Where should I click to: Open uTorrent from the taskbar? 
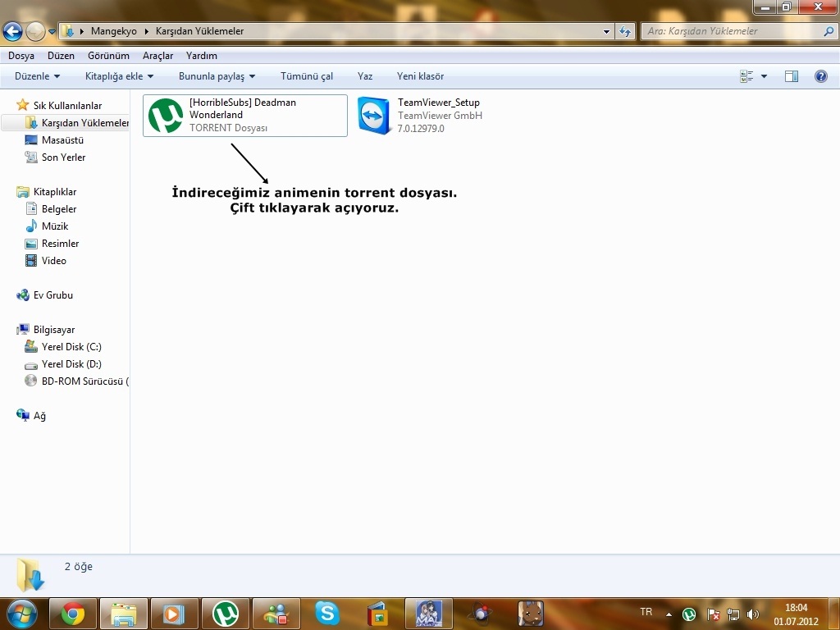pyautogui.click(x=225, y=614)
